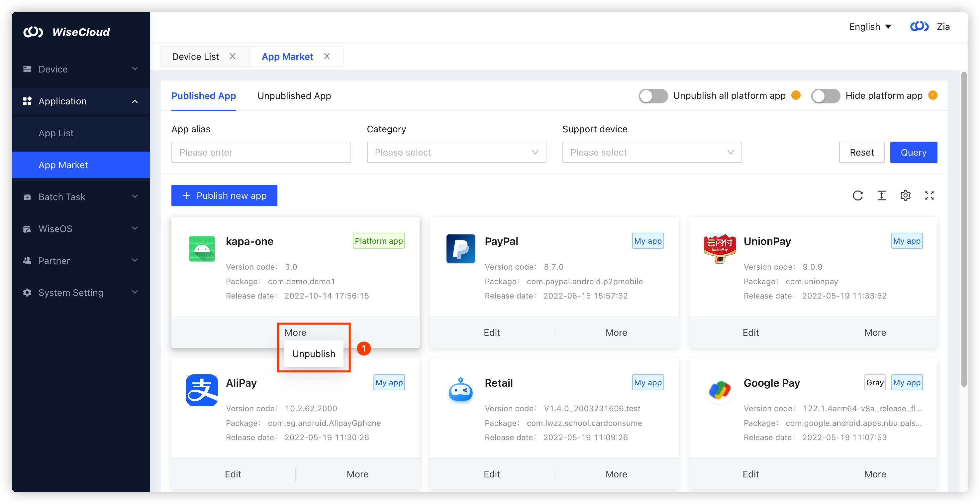Expand the English language selector

(x=870, y=27)
